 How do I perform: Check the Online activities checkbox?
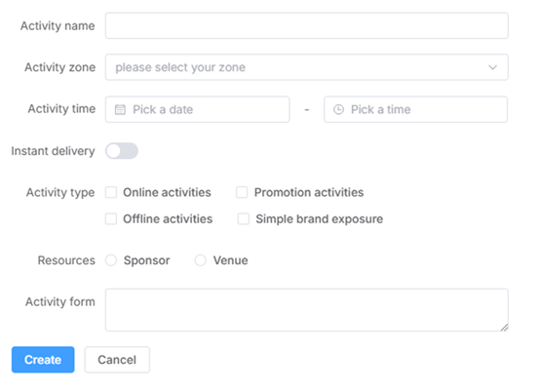tap(111, 192)
